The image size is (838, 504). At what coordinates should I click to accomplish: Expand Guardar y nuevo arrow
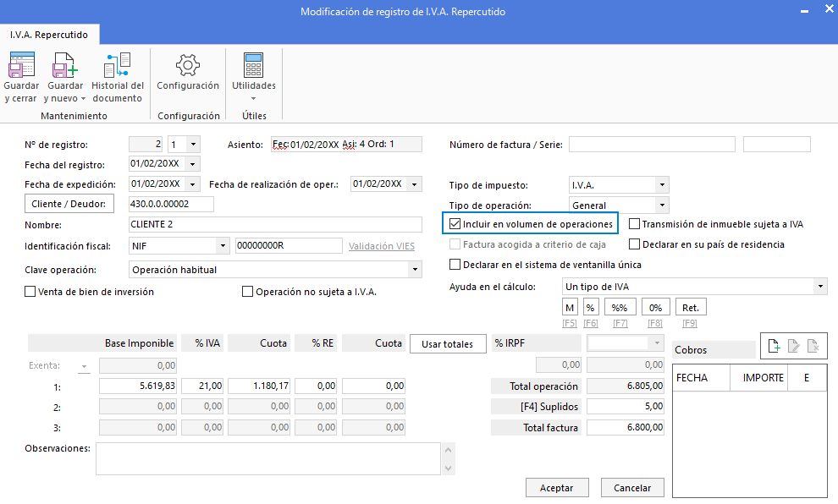pyautogui.click(x=83, y=99)
